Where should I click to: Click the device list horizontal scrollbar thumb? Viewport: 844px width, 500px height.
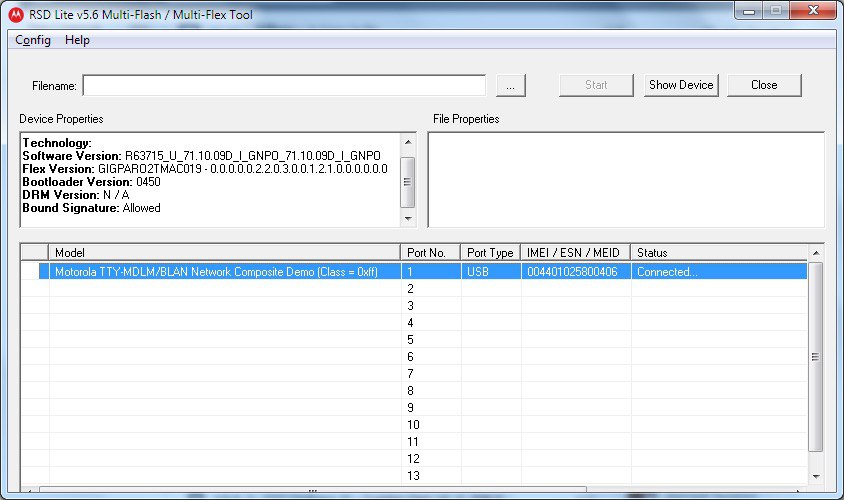tap(313, 490)
